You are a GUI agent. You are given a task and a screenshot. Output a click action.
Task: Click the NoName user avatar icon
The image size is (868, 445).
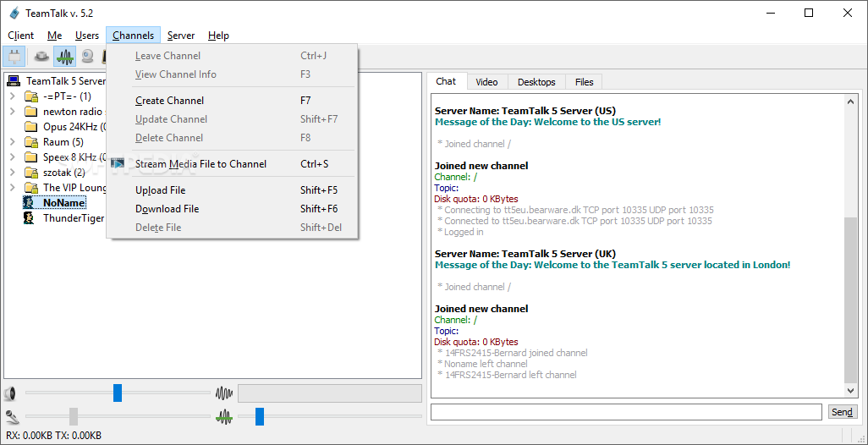(29, 202)
